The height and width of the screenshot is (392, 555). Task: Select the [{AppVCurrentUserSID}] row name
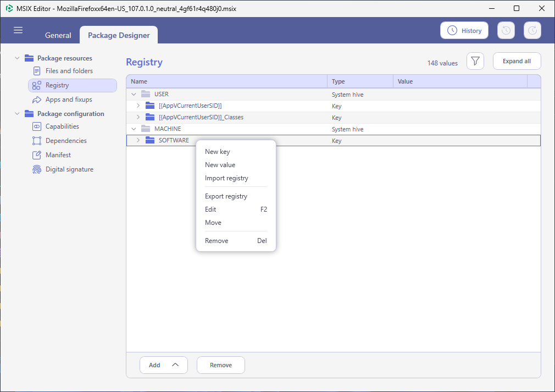[190, 106]
